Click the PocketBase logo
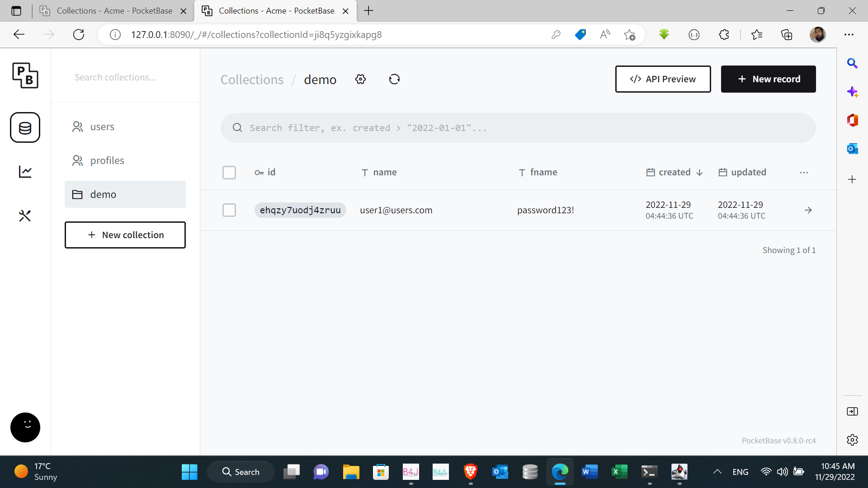 tap(25, 75)
